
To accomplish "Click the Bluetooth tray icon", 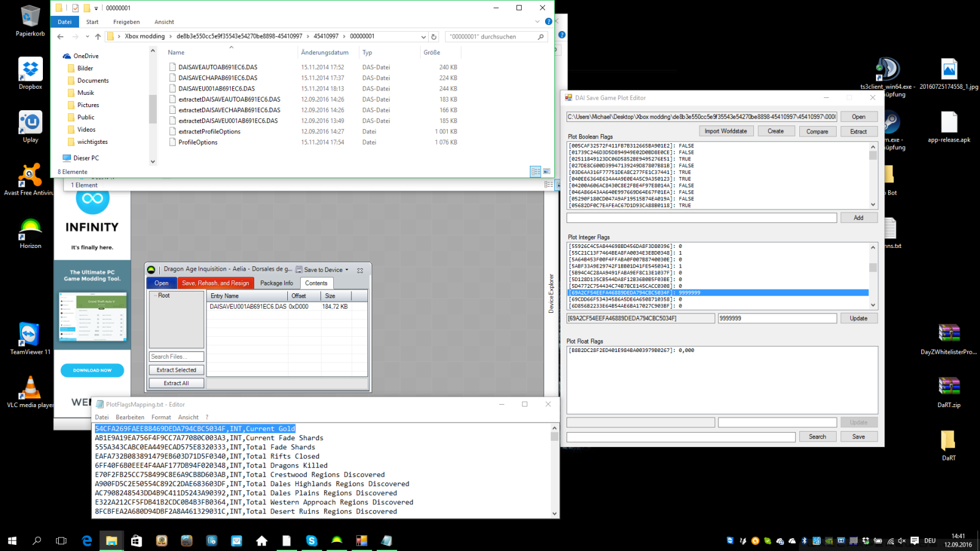I will pyautogui.click(x=804, y=541).
